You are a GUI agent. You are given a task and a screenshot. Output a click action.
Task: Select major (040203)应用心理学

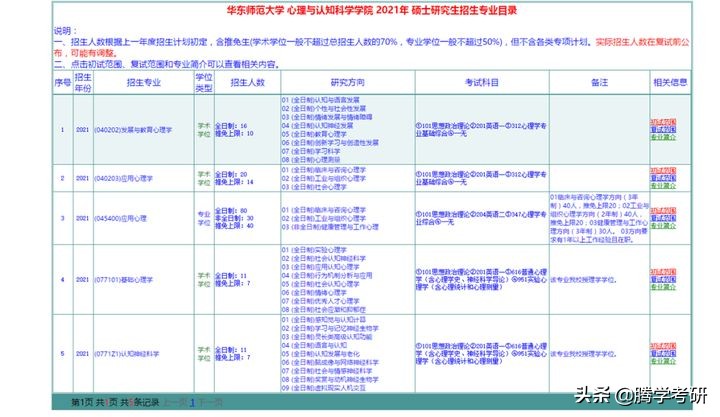[x=123, y=178]
